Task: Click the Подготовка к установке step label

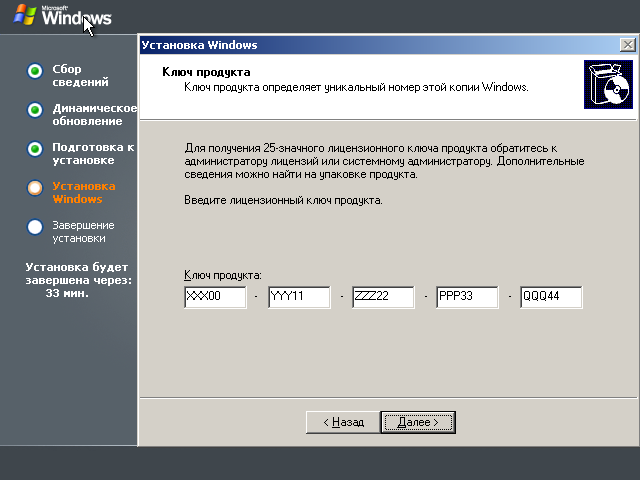Action: click(x=93, y=153)
